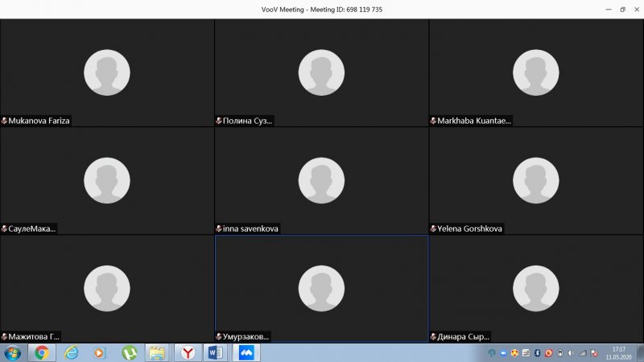
Task: Click the red circle recorder tray icon
Action: [548, 353]
